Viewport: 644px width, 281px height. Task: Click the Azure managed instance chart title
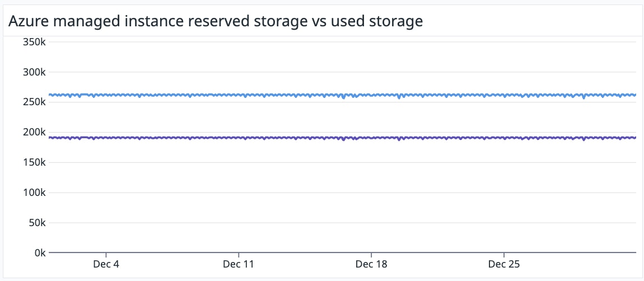point(214,21)
